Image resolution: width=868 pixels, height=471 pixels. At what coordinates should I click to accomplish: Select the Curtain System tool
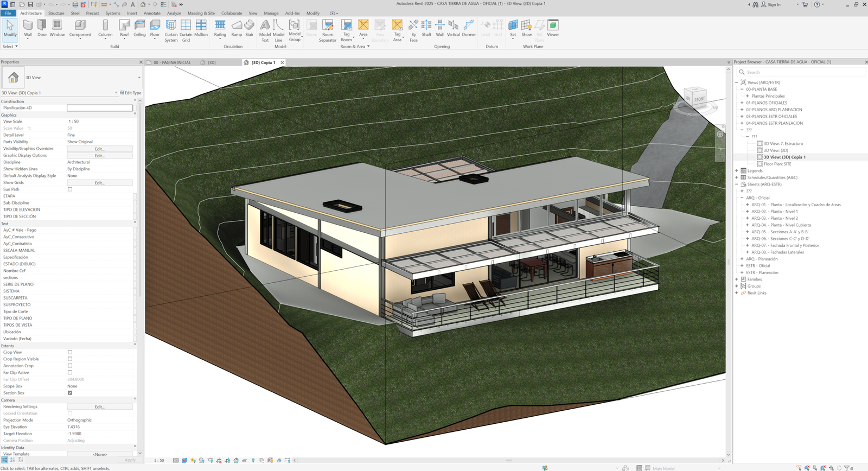point(171,31)
